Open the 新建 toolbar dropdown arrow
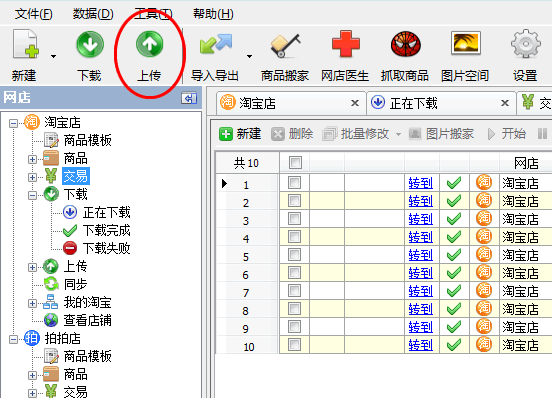The image size is (552, 398). 54,56
